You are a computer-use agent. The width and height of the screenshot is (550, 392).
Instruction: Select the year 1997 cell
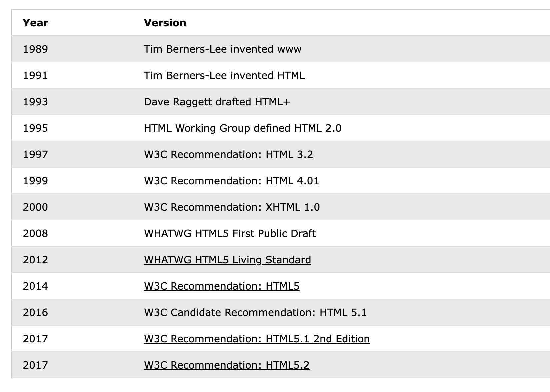coord(35,154)
